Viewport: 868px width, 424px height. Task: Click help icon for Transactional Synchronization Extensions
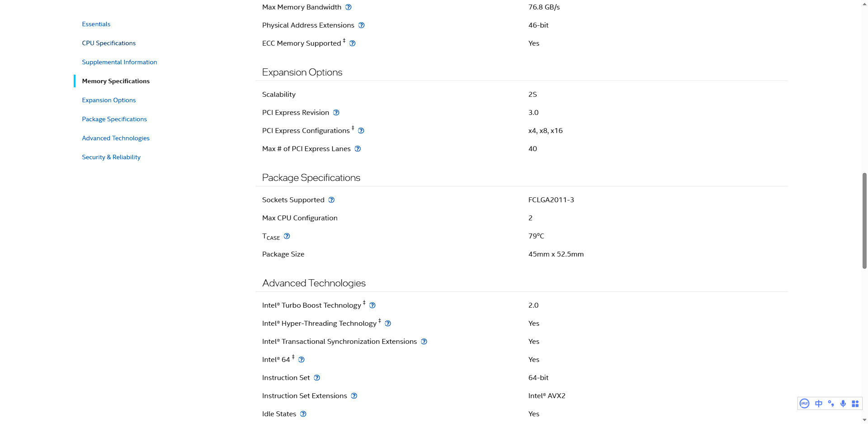[424, 342]
